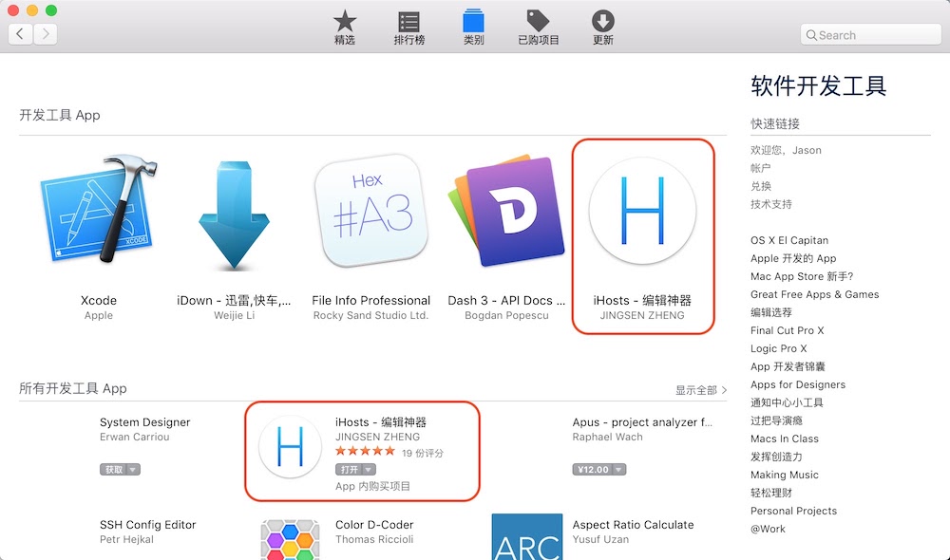
Task: Open the 更新 (Updates) tab
Action: 603,28
